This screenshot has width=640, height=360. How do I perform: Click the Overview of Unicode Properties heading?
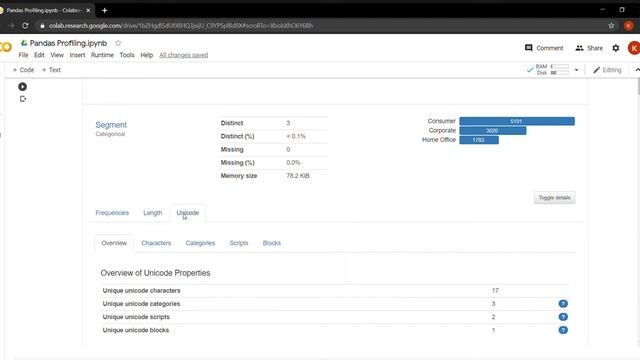pos(155,273)
